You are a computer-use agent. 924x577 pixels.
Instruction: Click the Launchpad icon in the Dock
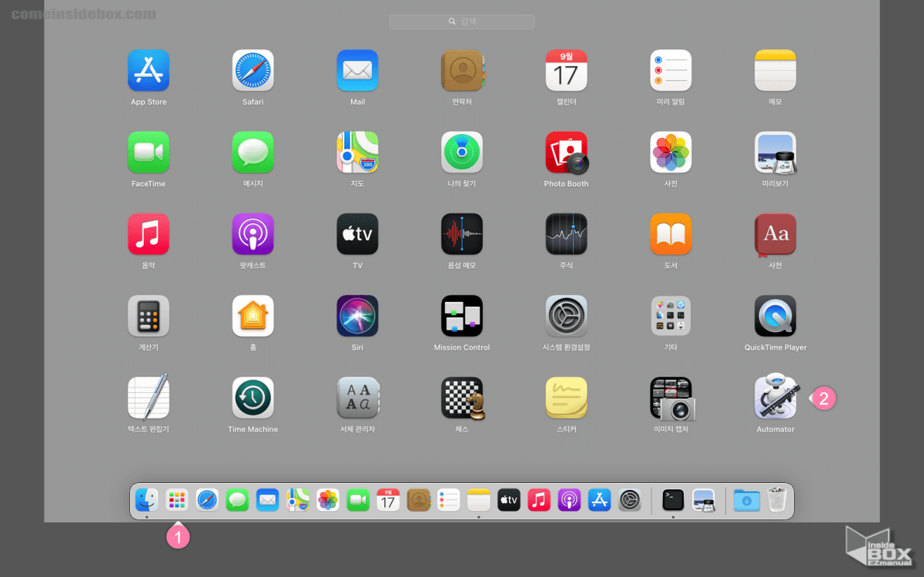click(x=177, y=500)
